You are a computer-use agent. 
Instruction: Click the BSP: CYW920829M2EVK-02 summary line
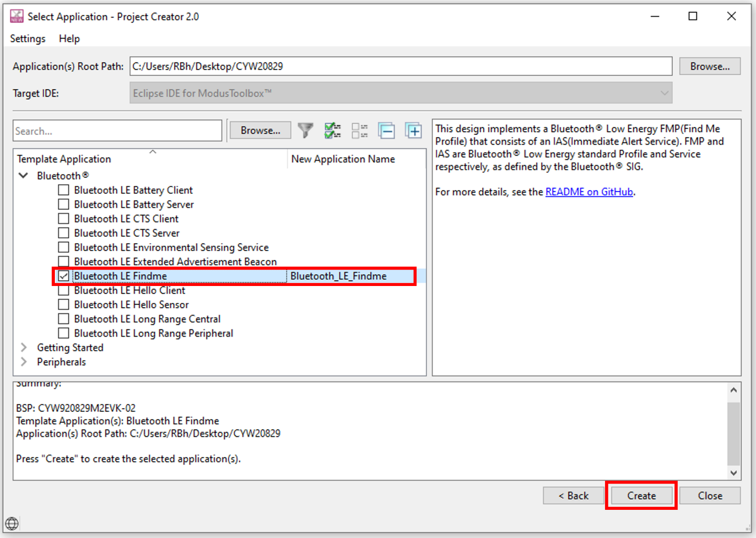pos(76,408)
